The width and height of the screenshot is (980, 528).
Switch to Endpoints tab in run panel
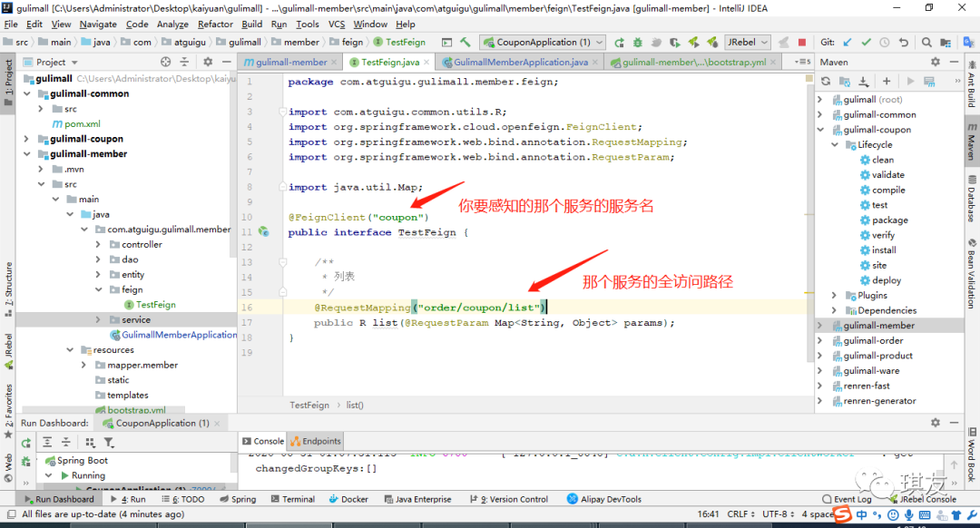pos(317,441)
